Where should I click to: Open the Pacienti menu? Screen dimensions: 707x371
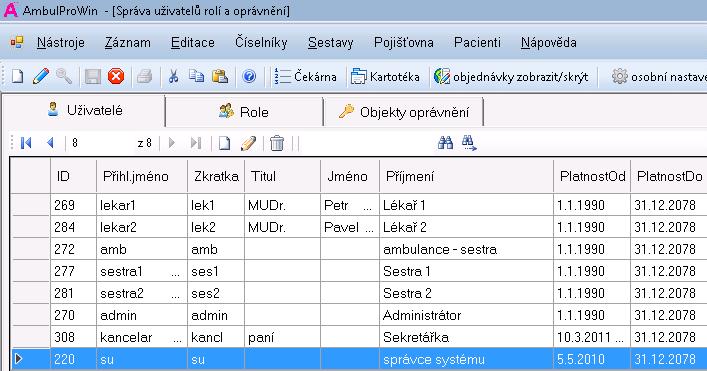[477, 42]
